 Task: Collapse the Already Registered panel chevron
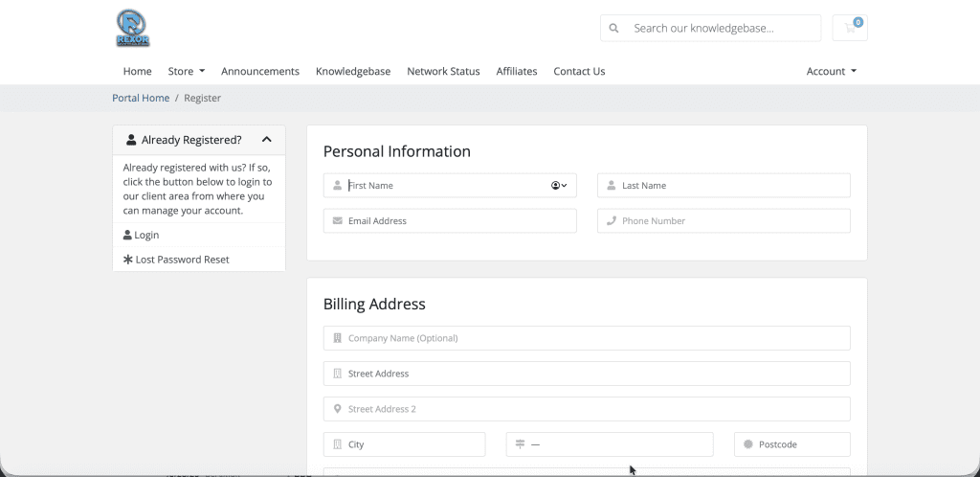(x=266, y=140)
